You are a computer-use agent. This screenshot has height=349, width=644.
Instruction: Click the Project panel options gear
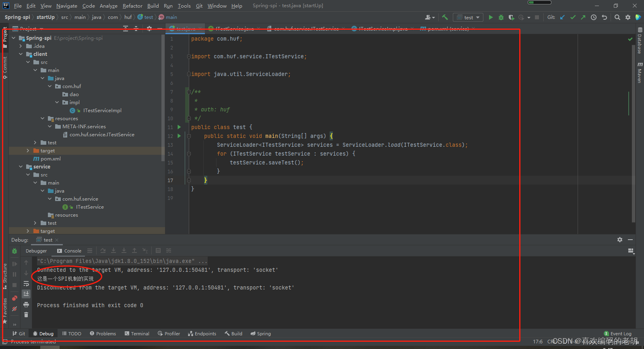click(x=149, y=29)
